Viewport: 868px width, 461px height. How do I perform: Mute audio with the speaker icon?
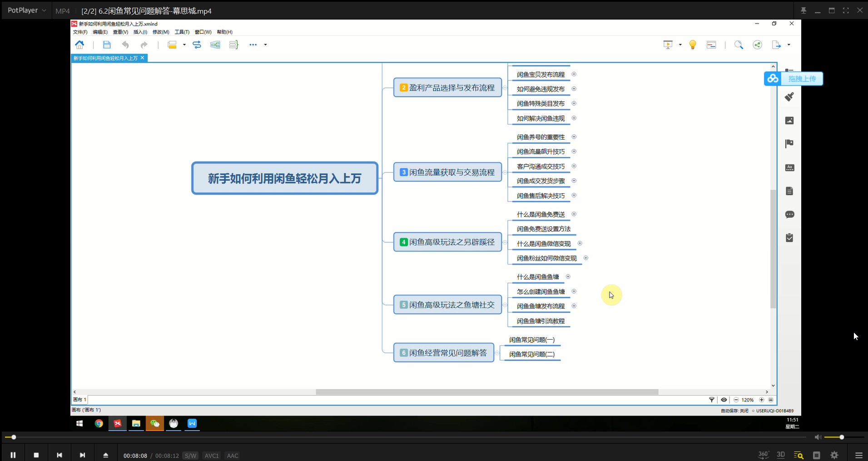818,437
